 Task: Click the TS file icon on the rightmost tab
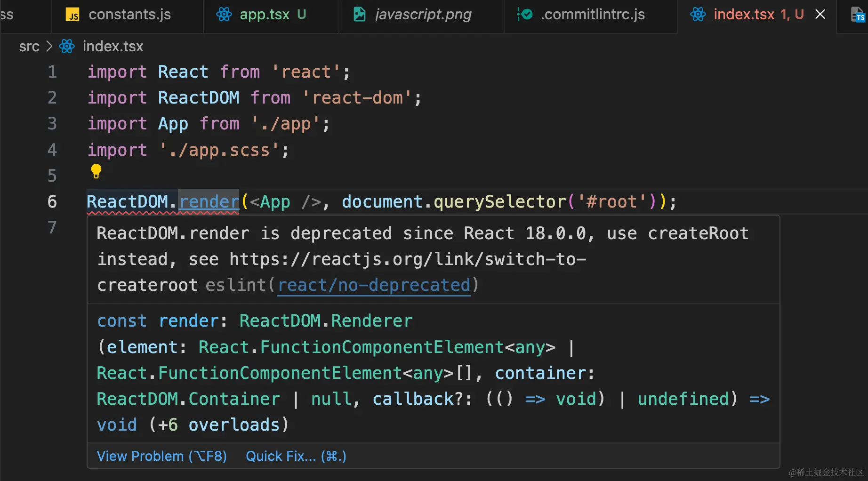click(x=858, y=15)
